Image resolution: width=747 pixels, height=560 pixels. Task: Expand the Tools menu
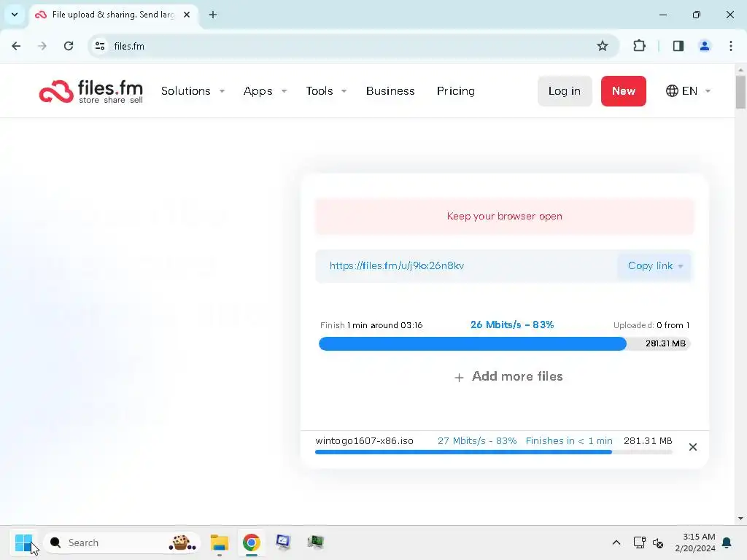coord(326,91)
